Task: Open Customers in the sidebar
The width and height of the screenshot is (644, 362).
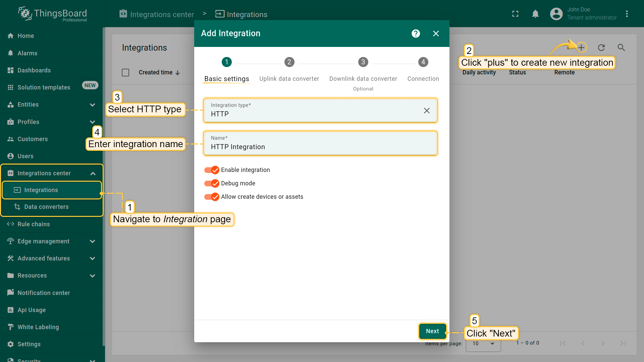Action: [x=51, y=139]
